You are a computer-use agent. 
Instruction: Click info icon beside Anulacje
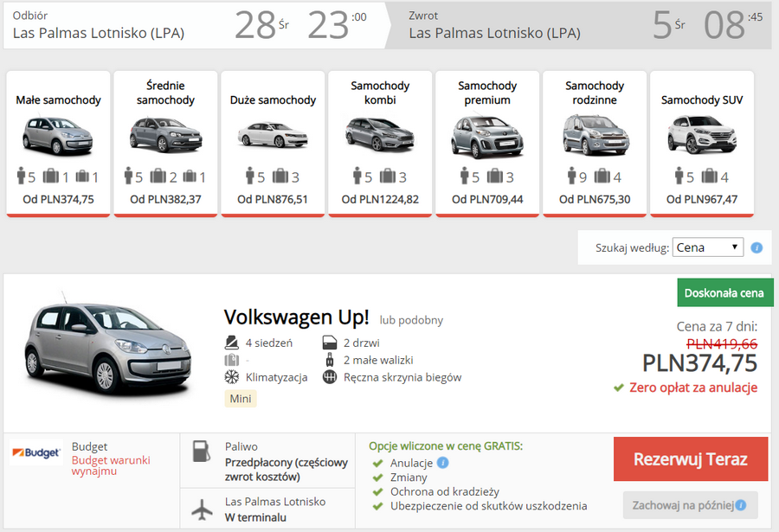[443, 463]
